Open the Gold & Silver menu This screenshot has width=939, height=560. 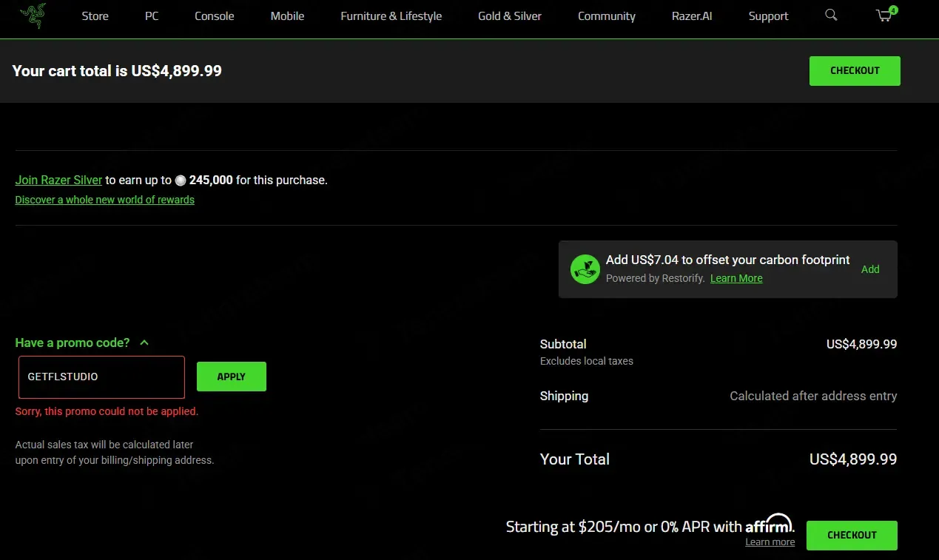(510, 16)
